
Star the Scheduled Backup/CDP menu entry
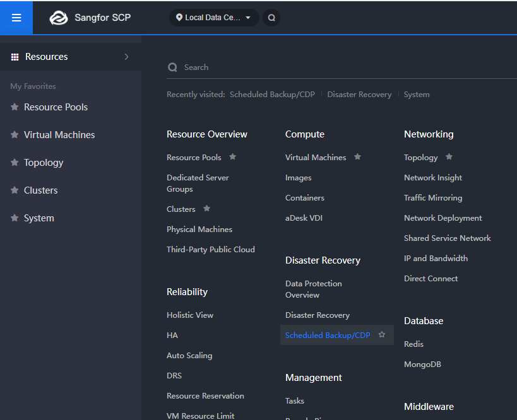[382, 335]
